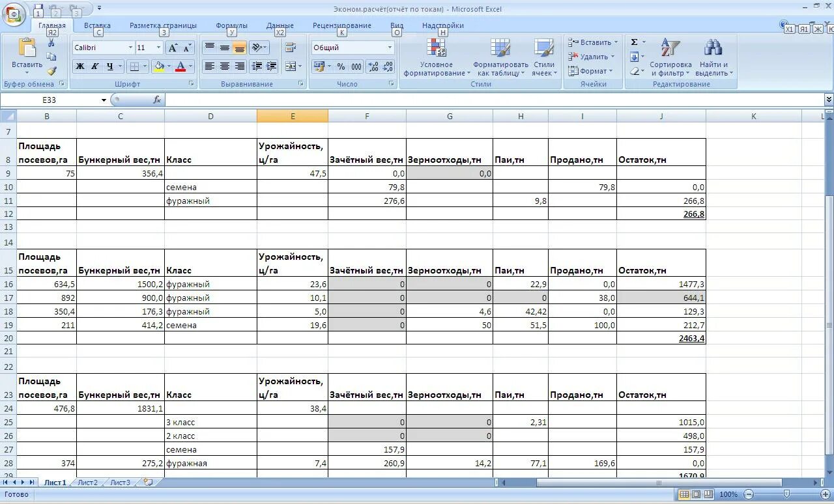The height and width of the screenshot is (504, 834).
Task: Switch to the Вставка tab
Action: pyautogui.click(x=97, y=25)
